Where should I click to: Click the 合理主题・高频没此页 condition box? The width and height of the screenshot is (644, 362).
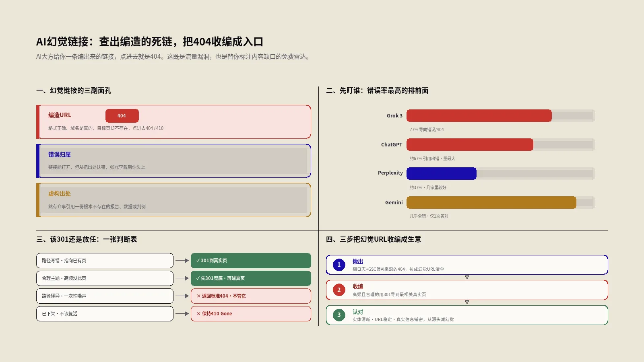pos(105,278)
